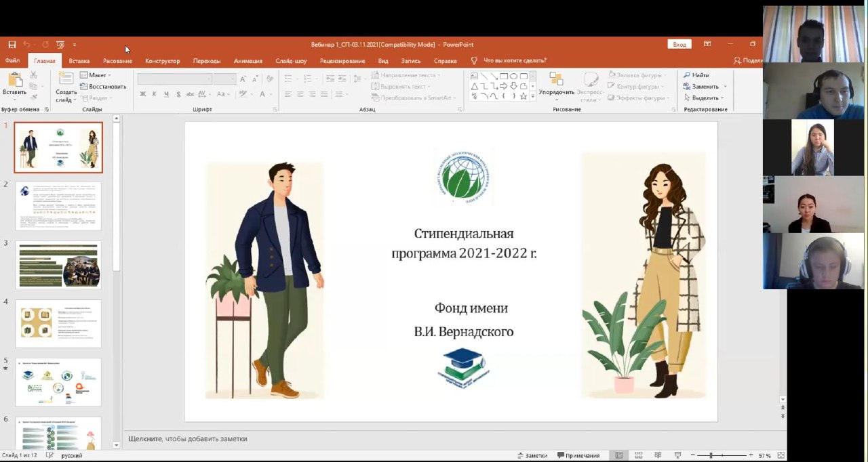Toggle italic К formatting
Viewport: 868px width, 462px height.
(155, 94)
